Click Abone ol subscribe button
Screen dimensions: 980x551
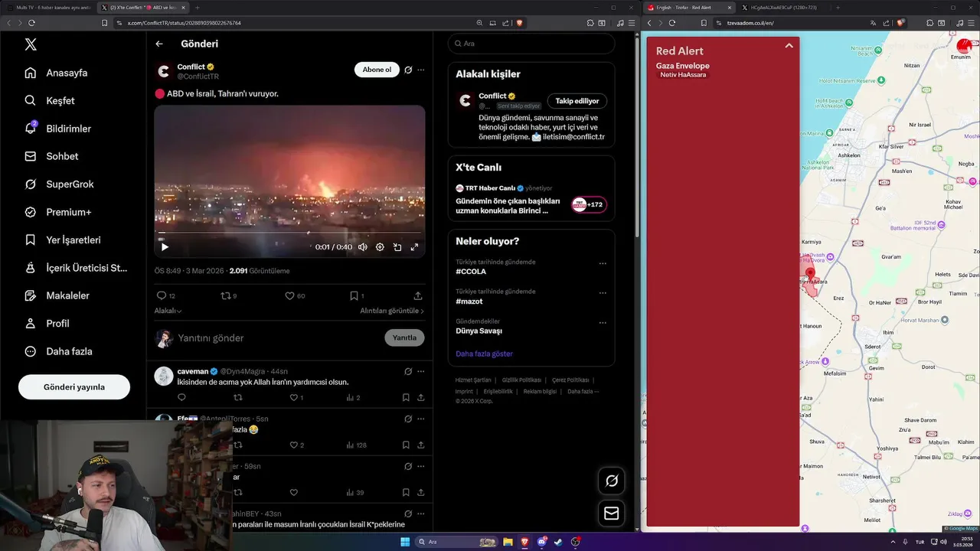(377, 70)
